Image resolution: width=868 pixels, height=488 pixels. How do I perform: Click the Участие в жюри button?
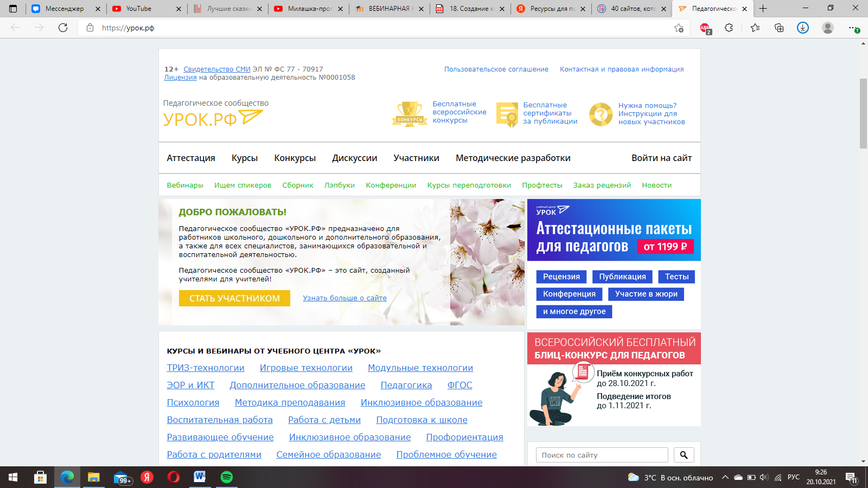646,294
